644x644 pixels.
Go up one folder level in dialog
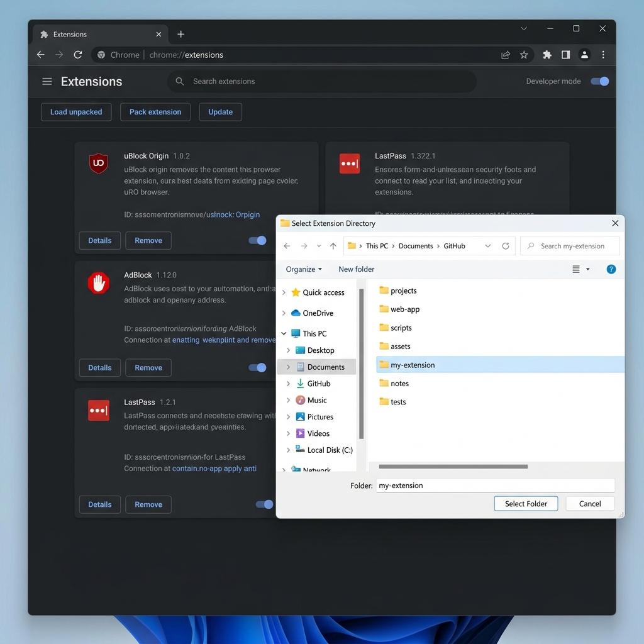coord(333,246)
